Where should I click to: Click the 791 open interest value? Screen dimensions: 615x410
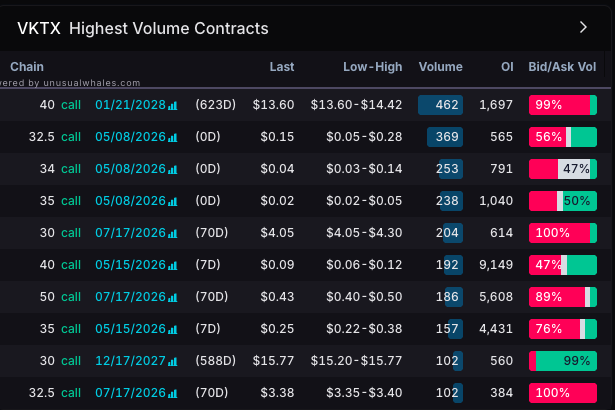pyautogui.click(x=502, y=169)
